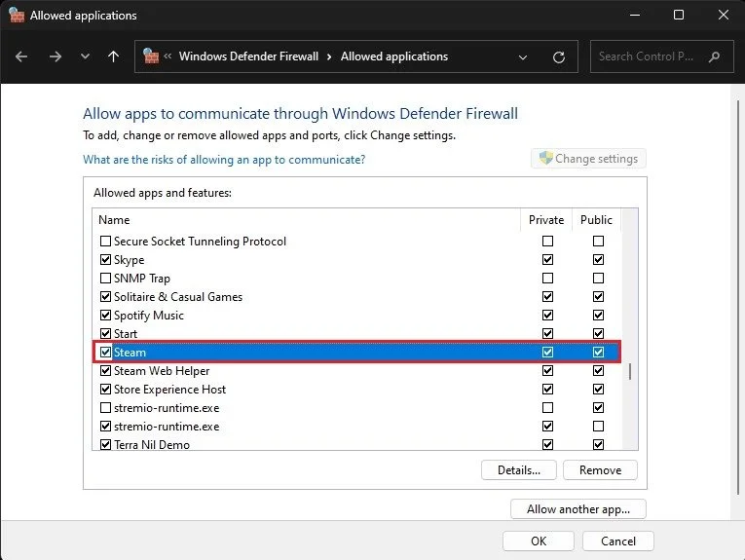Viewport: 745px width, 560px height.
Task: Select the Spotify Music row
Action: 356,316
